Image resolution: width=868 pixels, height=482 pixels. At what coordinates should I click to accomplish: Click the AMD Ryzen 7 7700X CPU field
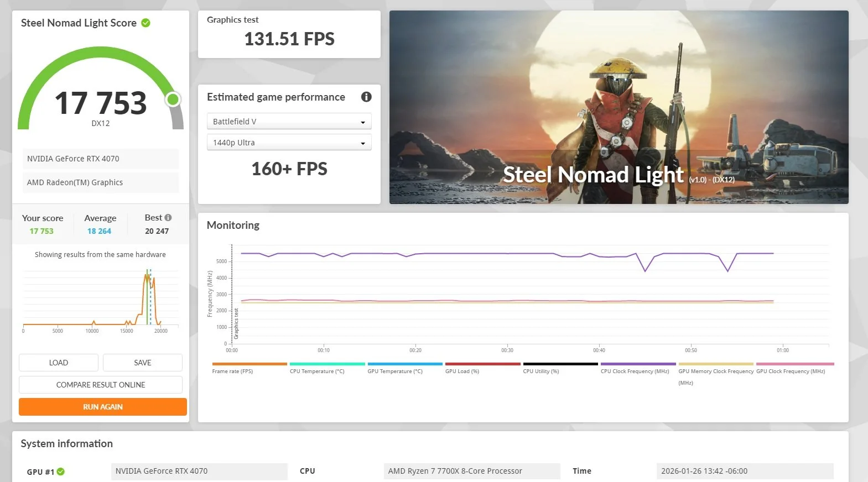point(472,471)
